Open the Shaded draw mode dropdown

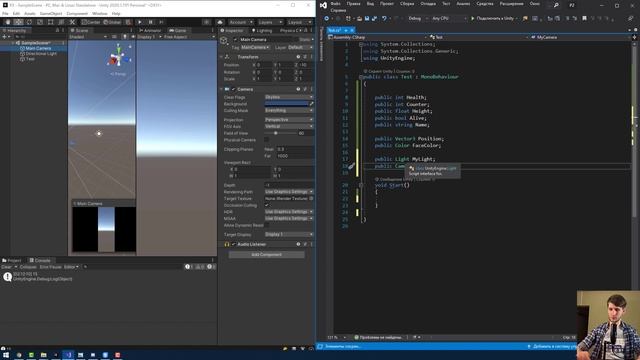pos(88,37)
